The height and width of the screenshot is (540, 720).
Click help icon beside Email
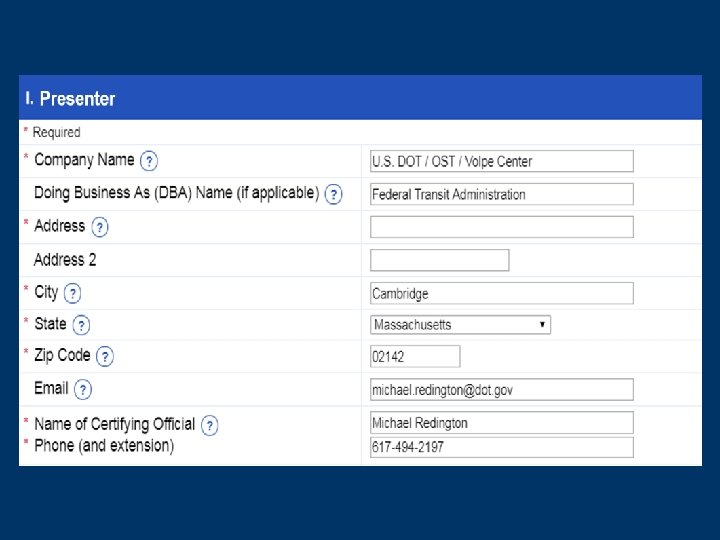(83, 389)
